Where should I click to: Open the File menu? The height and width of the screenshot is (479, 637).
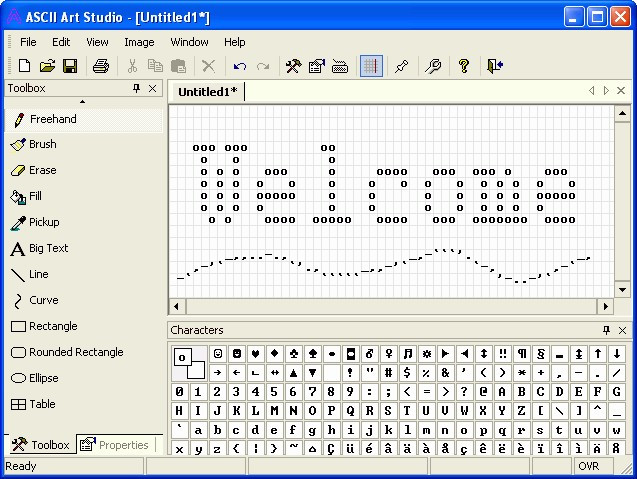coord(28,42)
